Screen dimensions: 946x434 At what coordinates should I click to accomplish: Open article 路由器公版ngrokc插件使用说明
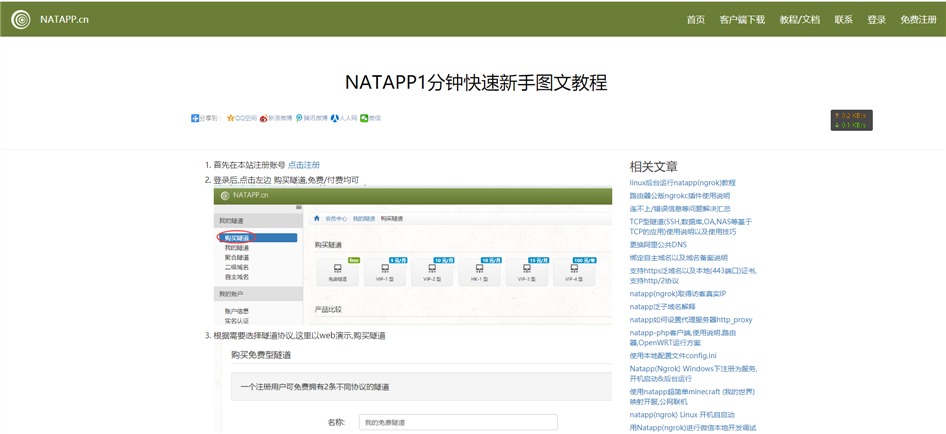[679, 196]
